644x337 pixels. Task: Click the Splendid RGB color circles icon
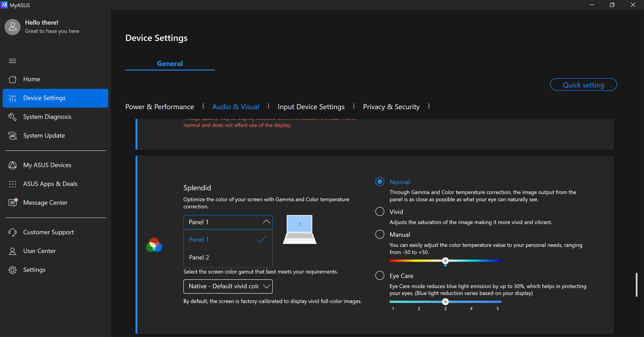pos(154,245)
